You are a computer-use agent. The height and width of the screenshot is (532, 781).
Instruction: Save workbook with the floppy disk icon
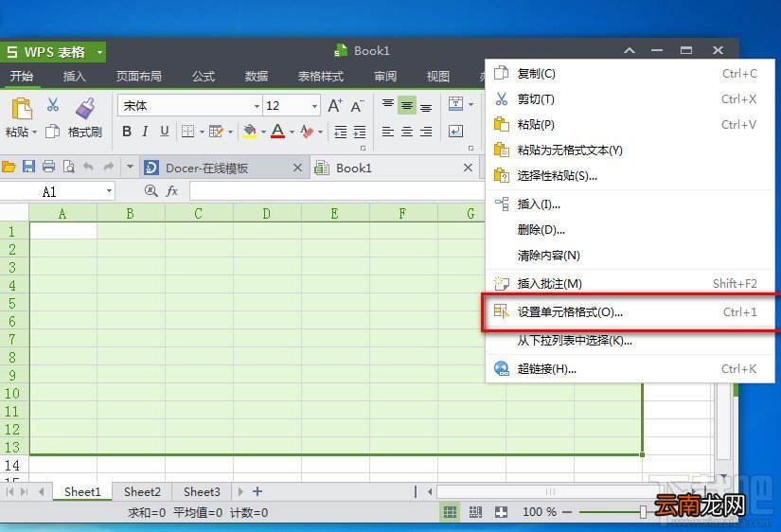pos(29,167)
